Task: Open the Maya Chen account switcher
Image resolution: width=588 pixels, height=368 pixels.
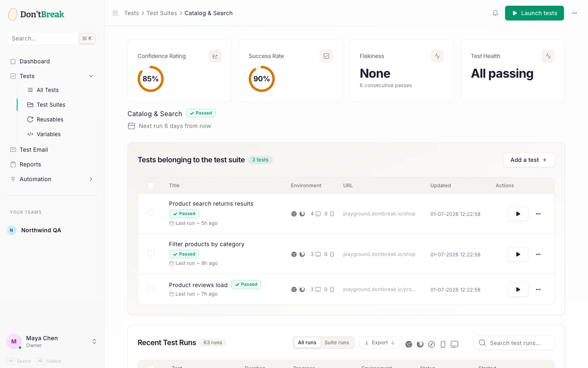Action: (94, 341)
